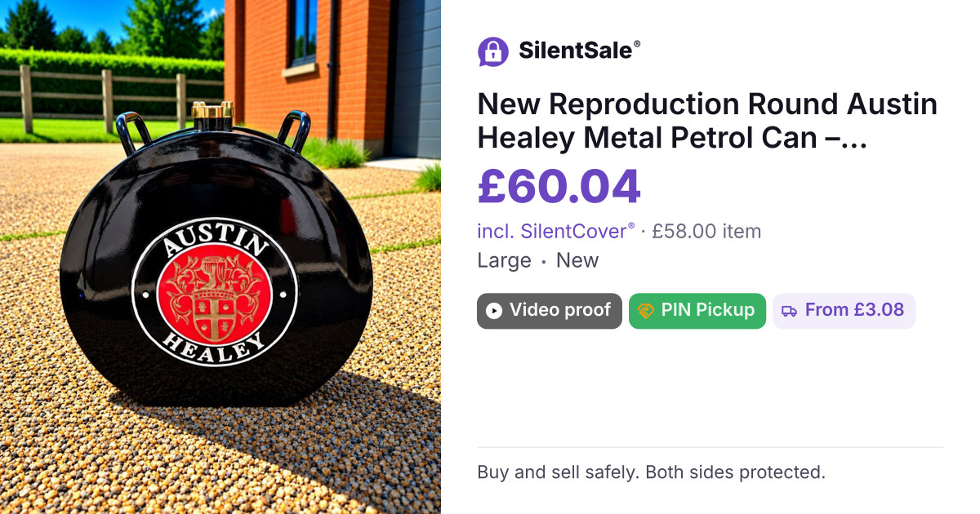The width and height of the screenshot is (980, 514).
Task: Click the PIN Pickup text label
Action: click(708, 311)
